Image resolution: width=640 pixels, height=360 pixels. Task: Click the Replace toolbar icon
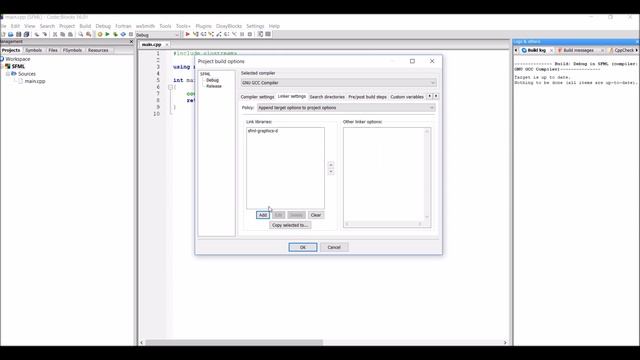[89, 35]
